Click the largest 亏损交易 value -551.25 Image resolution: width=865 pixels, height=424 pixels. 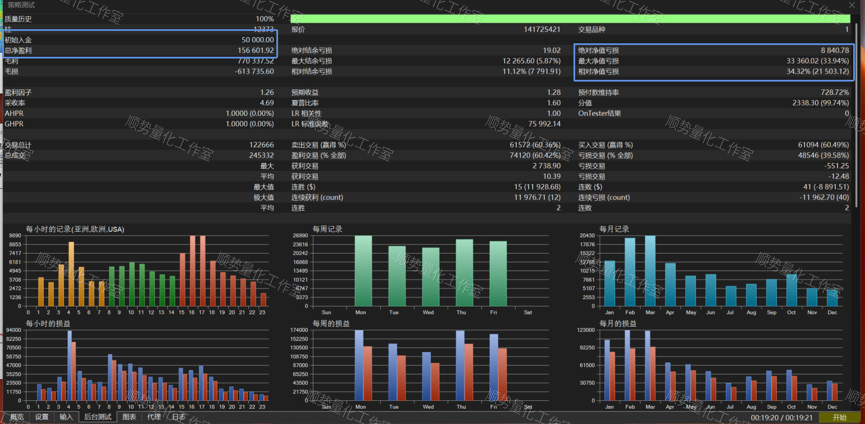point(837,165)
